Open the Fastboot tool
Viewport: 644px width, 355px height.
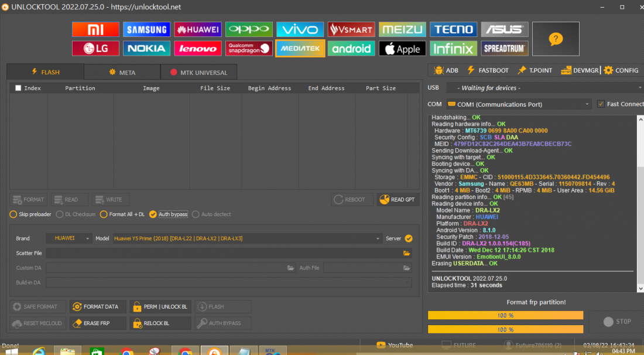pyautogui.click(x=488, y=70)
